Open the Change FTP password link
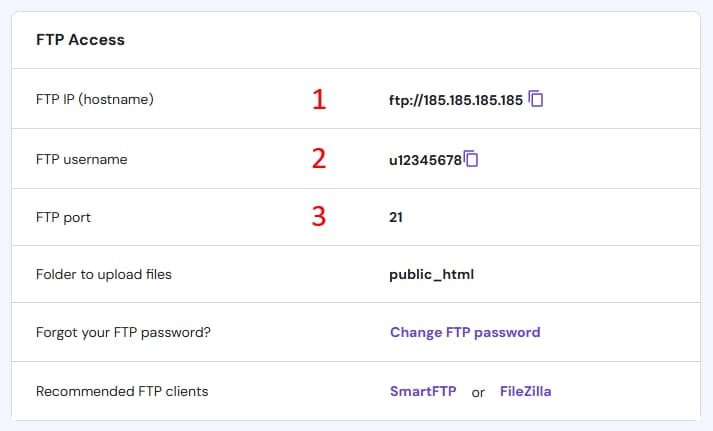This screenshot has height=431, width=713. click(465, 332)
